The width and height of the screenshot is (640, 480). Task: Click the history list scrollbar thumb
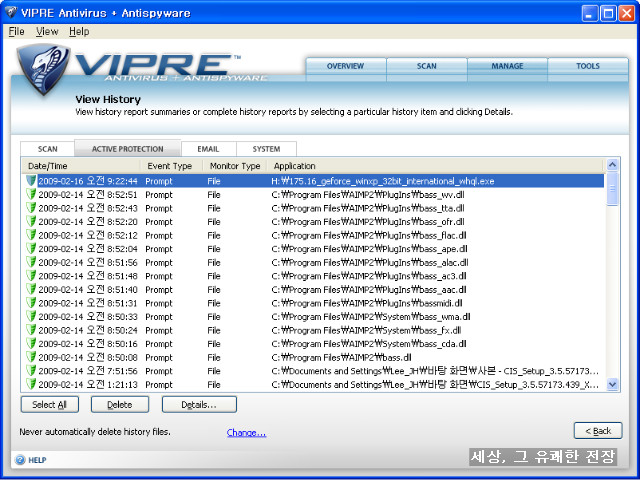[612, 189]
